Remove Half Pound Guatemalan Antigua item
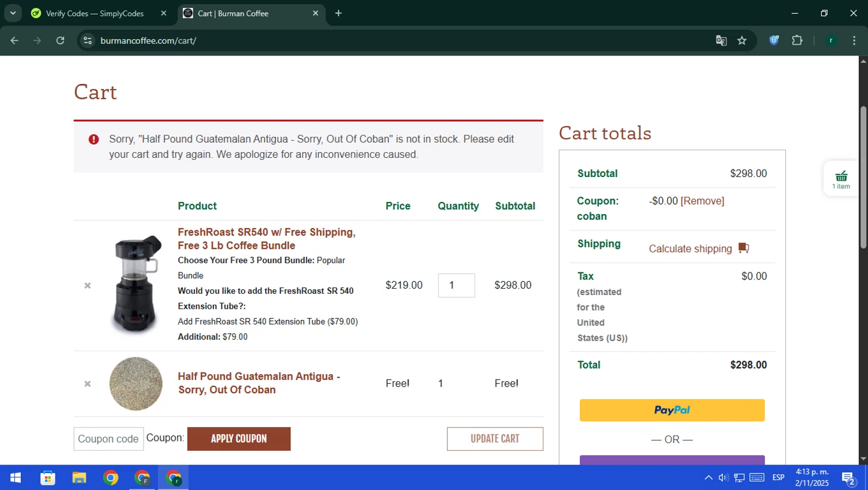868x490 pixels. click(87, 384)
